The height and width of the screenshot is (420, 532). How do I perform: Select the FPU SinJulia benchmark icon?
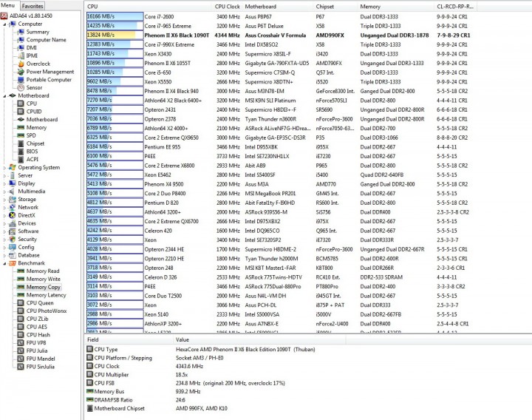coord(21,367)
